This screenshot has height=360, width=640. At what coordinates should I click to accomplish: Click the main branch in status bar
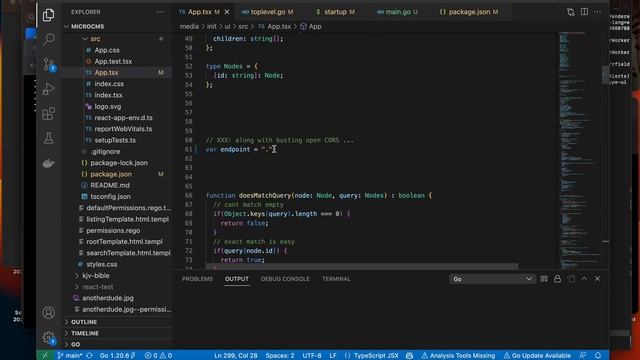(x=69, y=356)
